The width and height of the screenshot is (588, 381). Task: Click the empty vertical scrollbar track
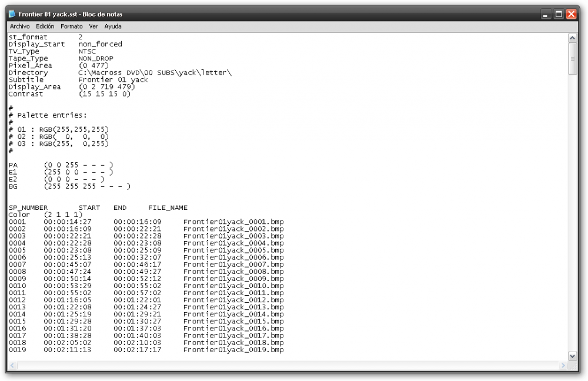point(572,213)
